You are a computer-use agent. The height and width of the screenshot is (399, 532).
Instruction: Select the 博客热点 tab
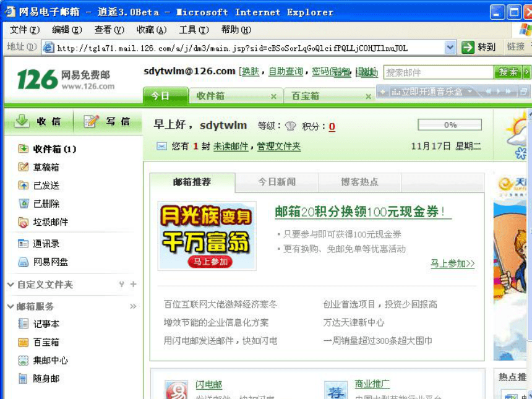[x=359, y=182]
